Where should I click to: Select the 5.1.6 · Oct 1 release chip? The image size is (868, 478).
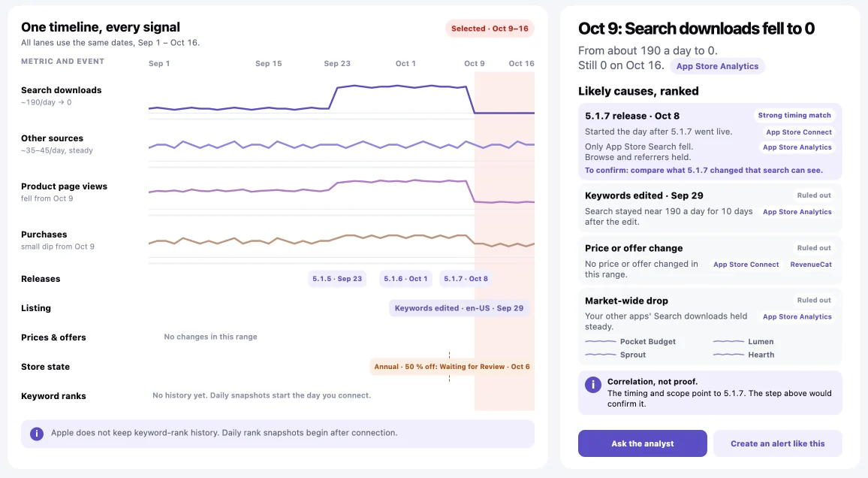405,279
